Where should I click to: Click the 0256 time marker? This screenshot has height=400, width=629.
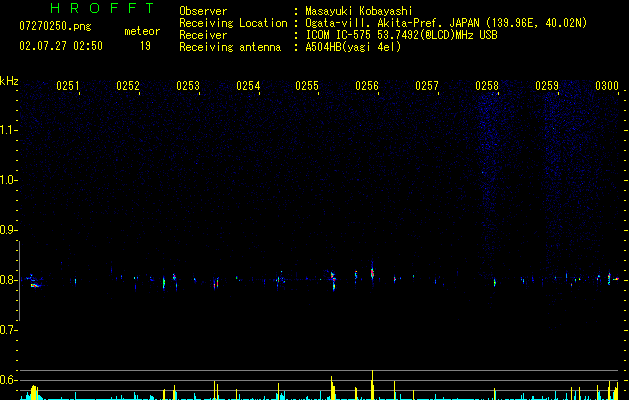click(367, 85)
